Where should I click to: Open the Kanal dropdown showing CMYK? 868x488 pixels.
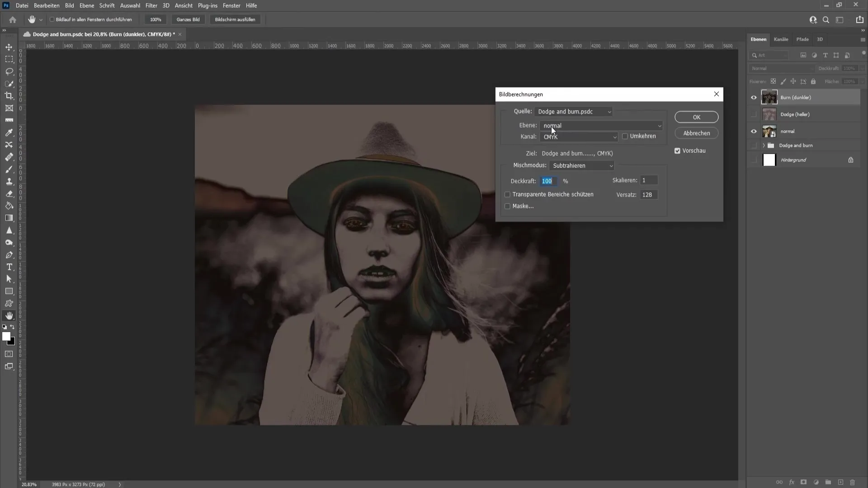tap(579, 137)
